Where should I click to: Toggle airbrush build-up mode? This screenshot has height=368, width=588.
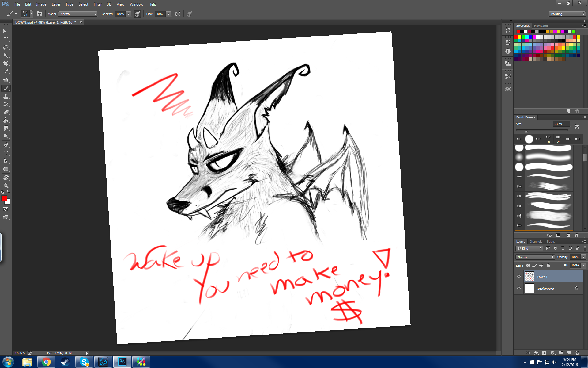click(x=178, y=14)
